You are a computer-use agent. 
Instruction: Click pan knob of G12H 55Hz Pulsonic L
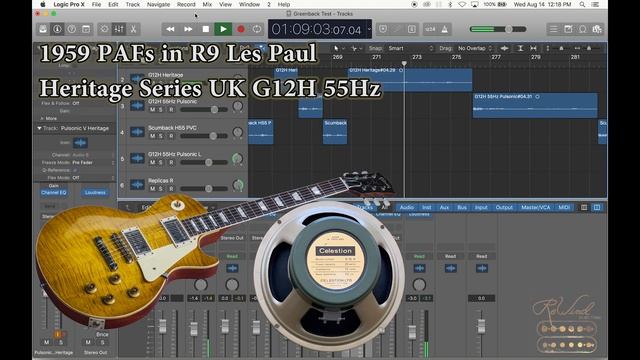click(x=237, y=159)
